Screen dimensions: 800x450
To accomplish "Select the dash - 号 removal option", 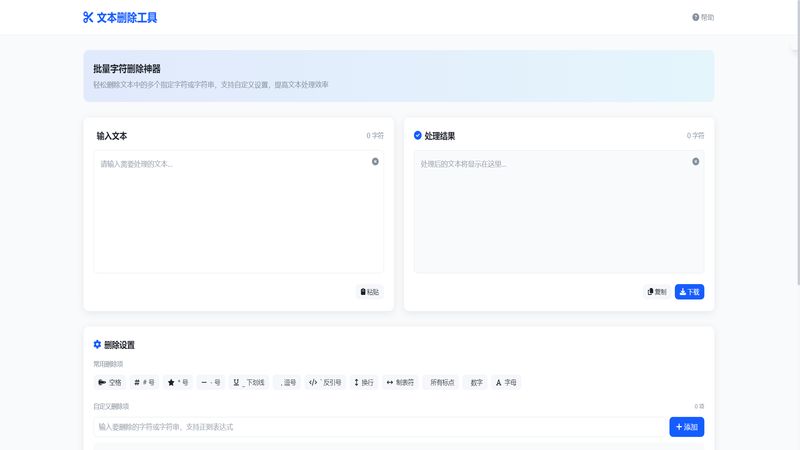I will tap(211, 382).
